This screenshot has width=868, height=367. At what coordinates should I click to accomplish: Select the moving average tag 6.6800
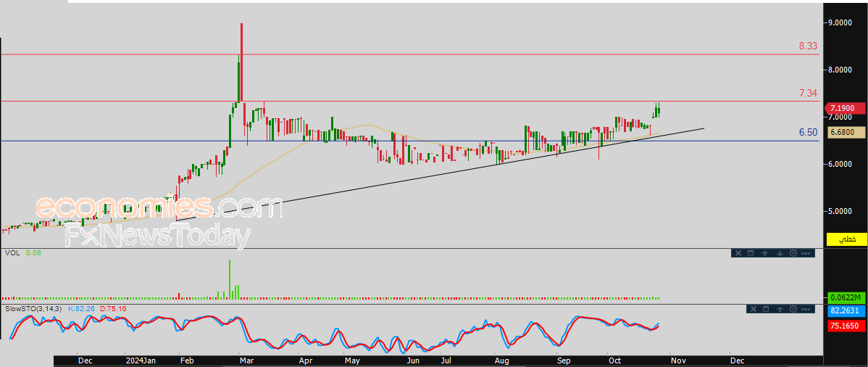tap(846, 133)
